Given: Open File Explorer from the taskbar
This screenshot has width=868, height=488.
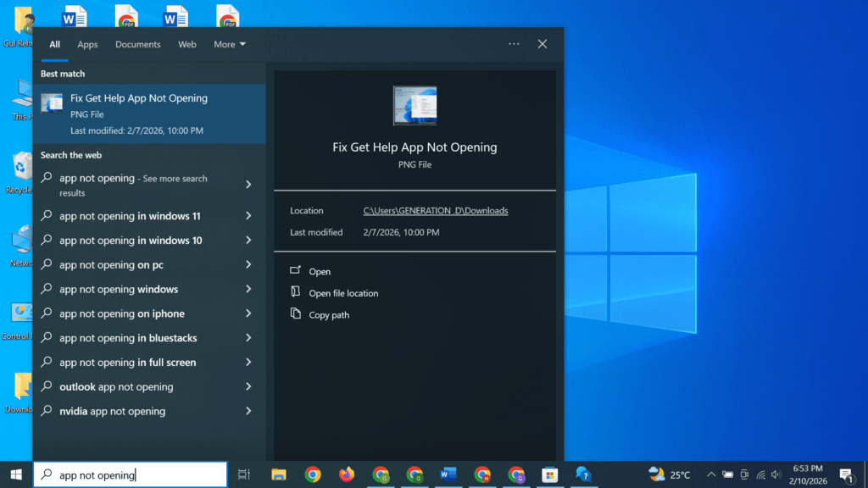Looking at the screenshot, I should tap(280, 474).
